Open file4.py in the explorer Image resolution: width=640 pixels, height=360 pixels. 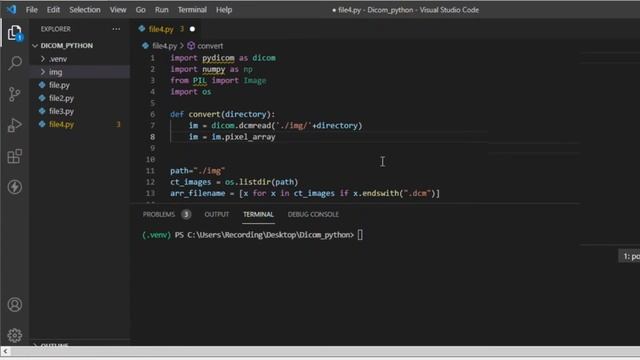[x=61, y=124]
